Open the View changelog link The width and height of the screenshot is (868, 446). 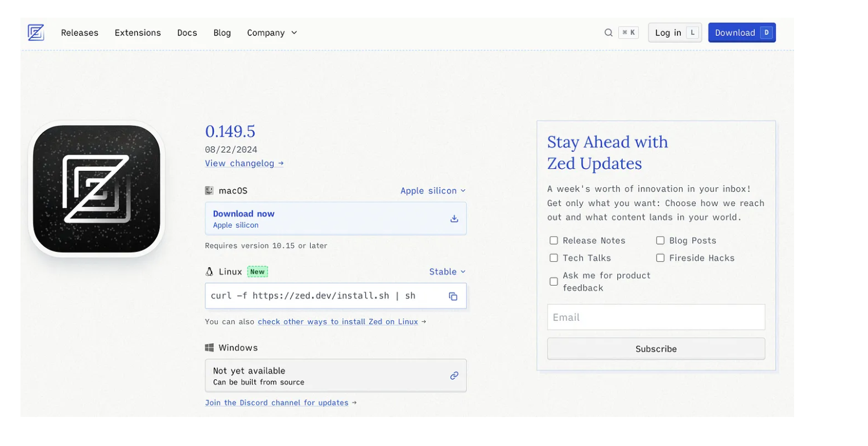point(244,163)
